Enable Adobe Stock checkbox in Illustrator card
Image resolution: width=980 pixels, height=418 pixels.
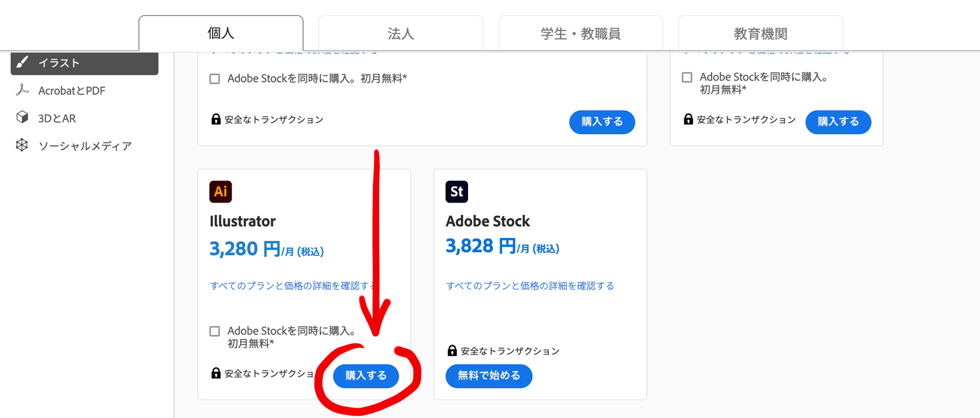(x=215, y=331)
